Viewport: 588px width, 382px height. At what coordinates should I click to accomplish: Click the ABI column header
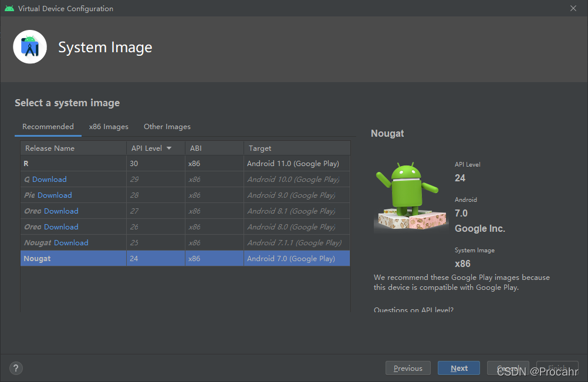(x=215, y=148)
